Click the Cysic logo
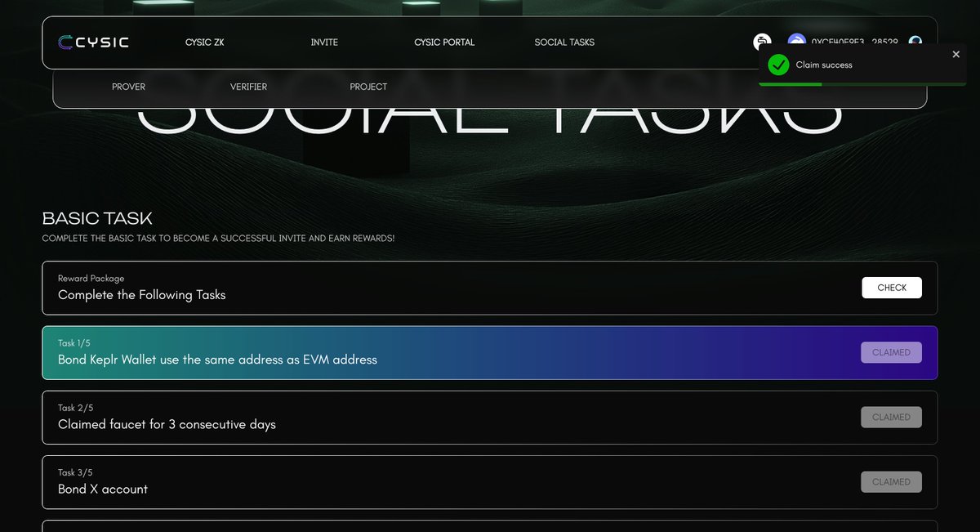The image size is (980, 532). (93, 42)
